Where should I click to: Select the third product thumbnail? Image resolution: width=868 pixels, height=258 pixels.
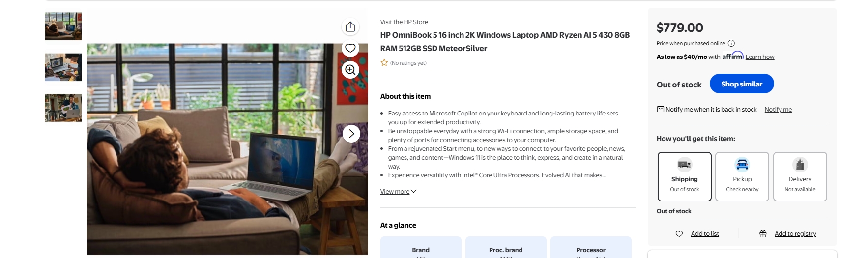coord(63,108)
